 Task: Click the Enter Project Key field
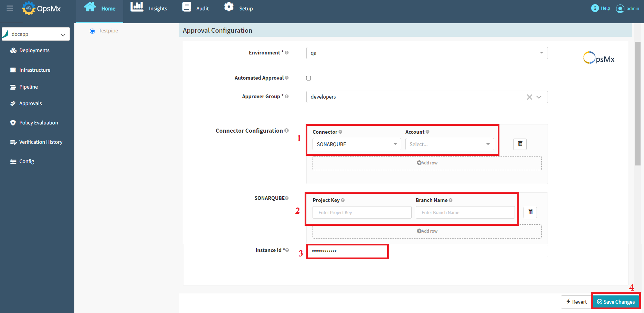tap(362, 212)
